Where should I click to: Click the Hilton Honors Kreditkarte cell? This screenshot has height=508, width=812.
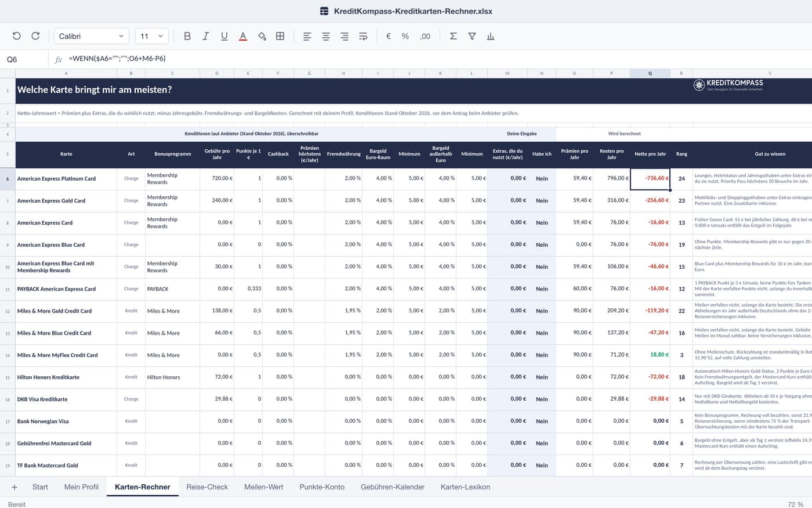tap(66, 377)
